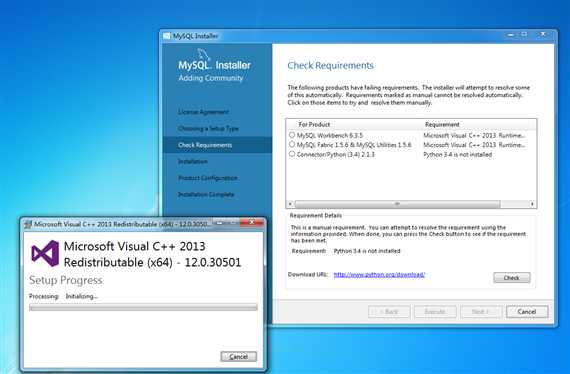Click the MySQL dolphin logo in sidebar
570x374 pixels.
[x=204, y=55]
